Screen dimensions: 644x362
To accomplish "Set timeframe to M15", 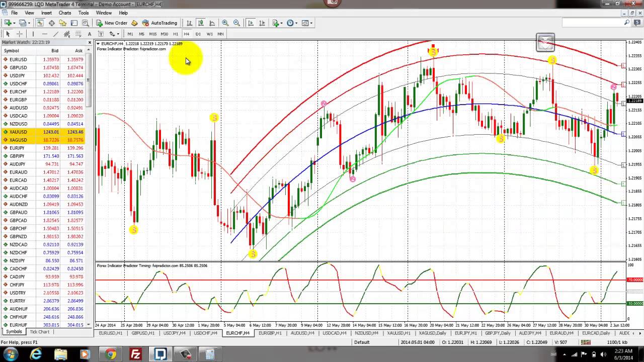I will (152, 34).
